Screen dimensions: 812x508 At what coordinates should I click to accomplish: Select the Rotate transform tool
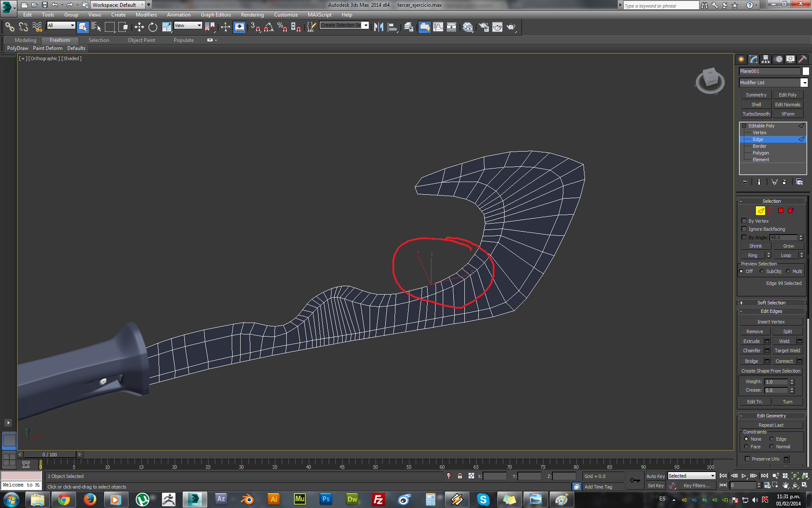coord(153,27)
